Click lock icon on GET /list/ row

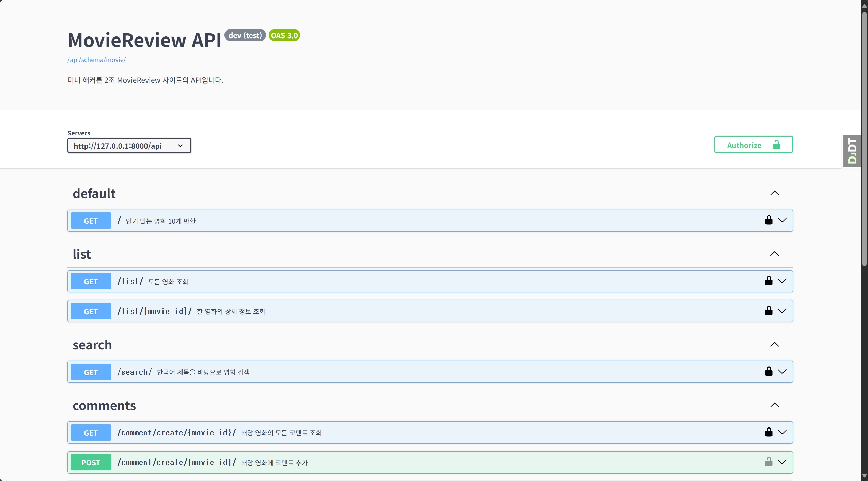(769, 281)
